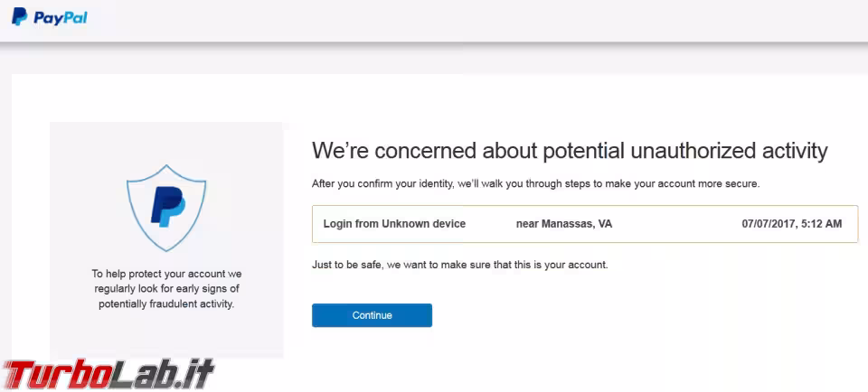The height and width of the screenshot is (392, 868).
Task: Click the 'regularly look for early signs' line
Action: pos(166,289)
